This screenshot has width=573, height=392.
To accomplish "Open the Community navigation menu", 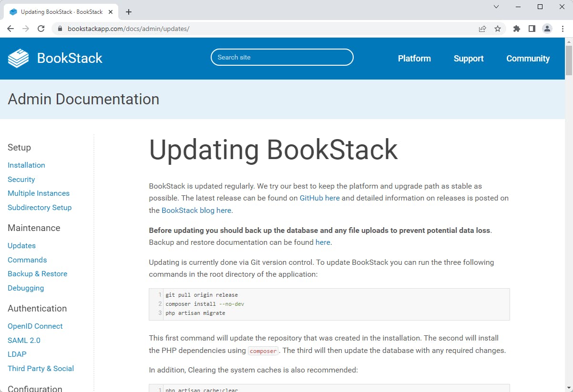I will (x=528, y=59).
